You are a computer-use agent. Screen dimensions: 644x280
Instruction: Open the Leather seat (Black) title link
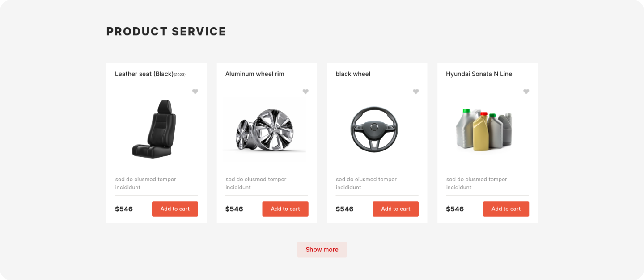(144, 74)
